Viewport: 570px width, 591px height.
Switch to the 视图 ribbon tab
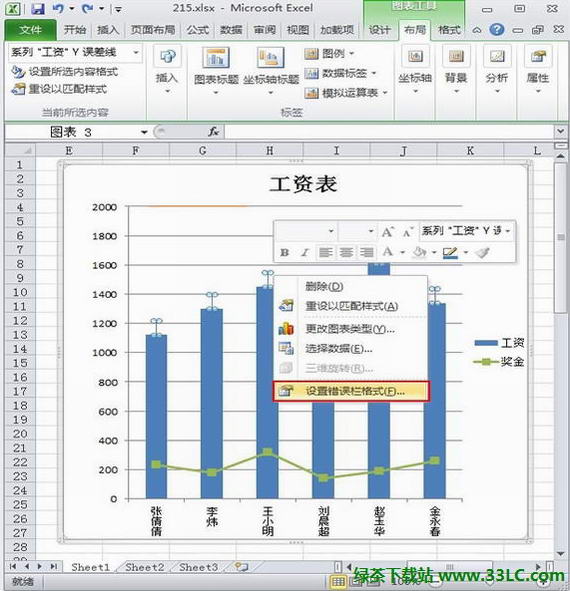point(298,30)
